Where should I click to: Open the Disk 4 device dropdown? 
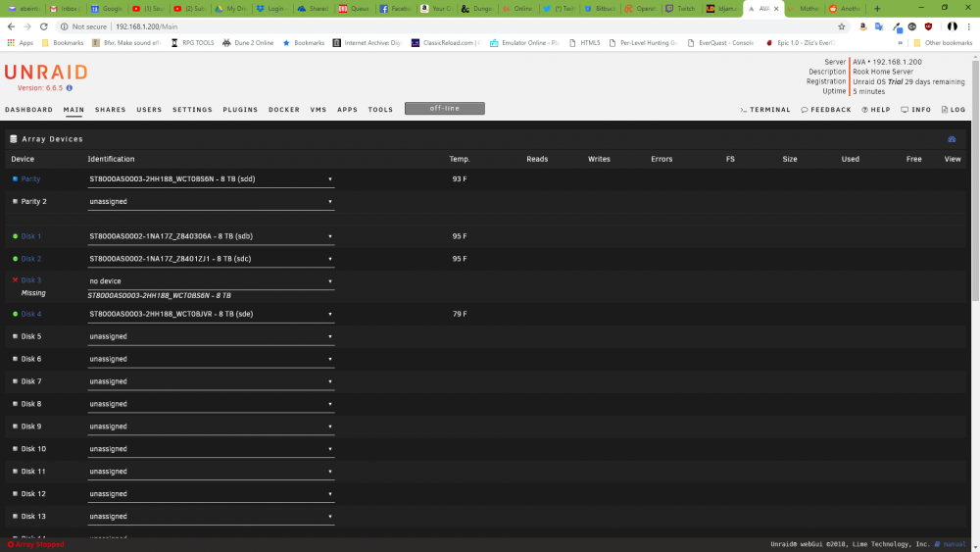(212, 314)
